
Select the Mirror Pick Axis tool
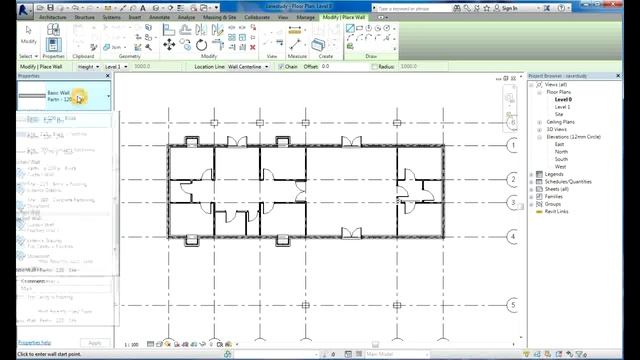tap(201, 30)
